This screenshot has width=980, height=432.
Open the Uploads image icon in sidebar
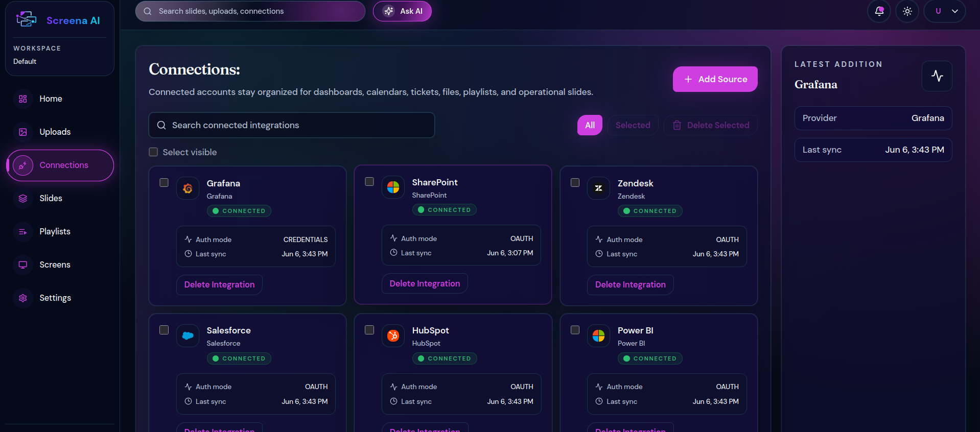(x=23, y=132)
